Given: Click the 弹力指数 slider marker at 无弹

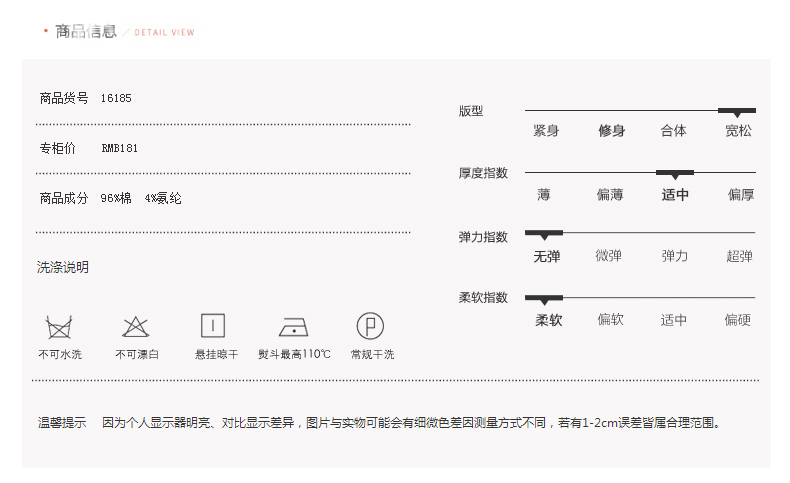Looking at the screenshot, I should click(x=544, y=235).
